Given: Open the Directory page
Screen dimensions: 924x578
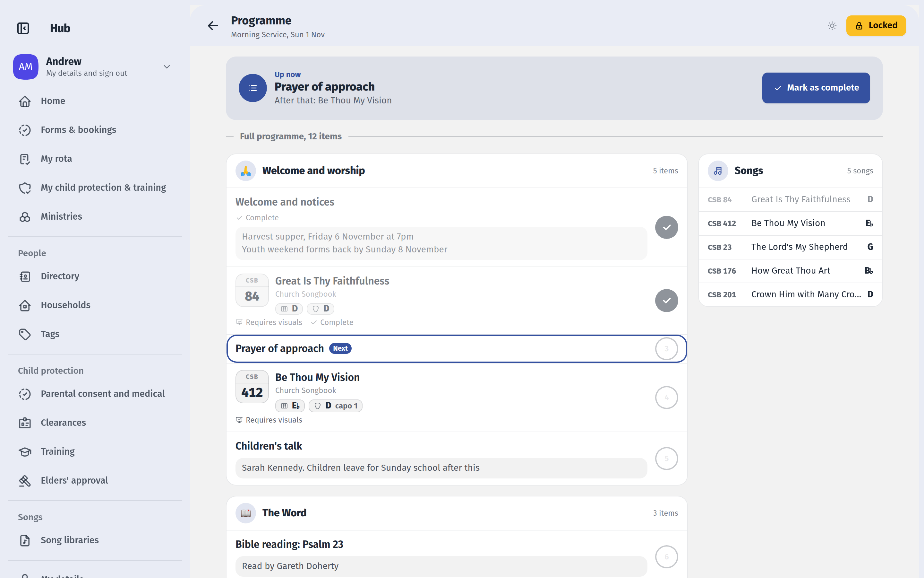Looking at the screenshot, I should (x=95, y=276).
